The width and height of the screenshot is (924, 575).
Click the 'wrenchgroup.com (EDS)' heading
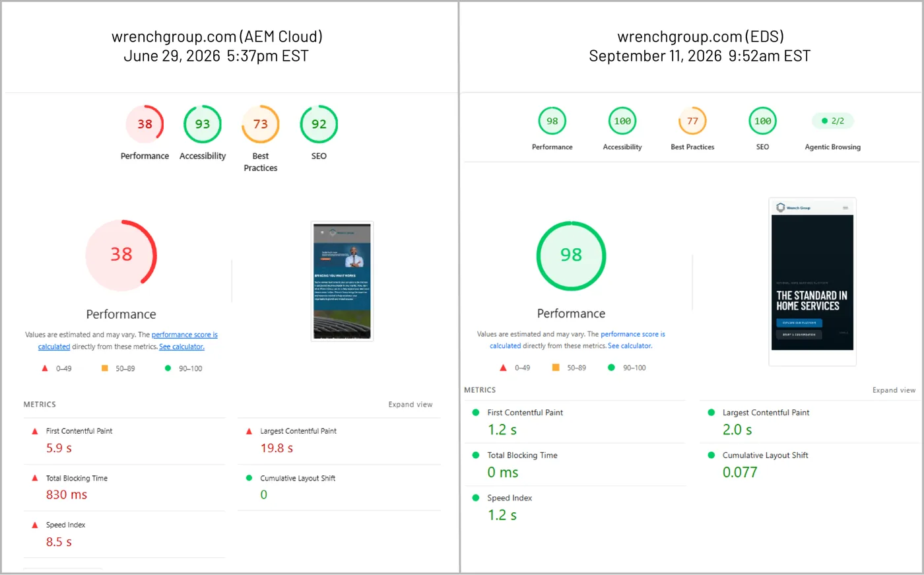coord(700,36)
